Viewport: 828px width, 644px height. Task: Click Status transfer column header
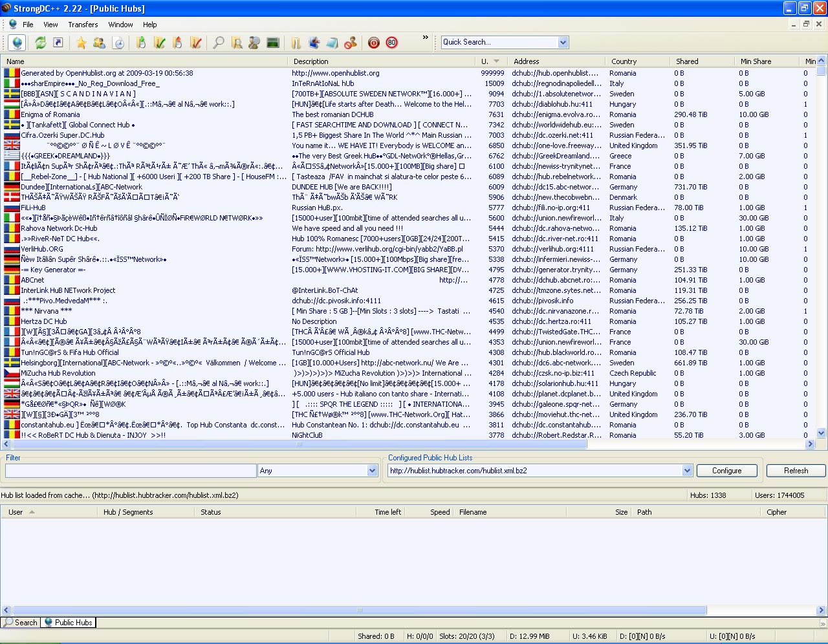(x=275, y=512)
